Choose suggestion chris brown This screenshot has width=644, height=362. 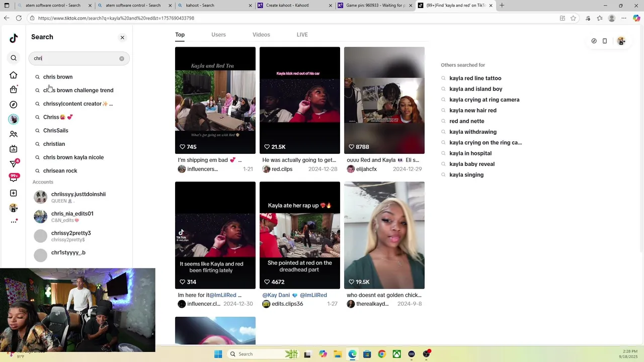coord(58,77)
